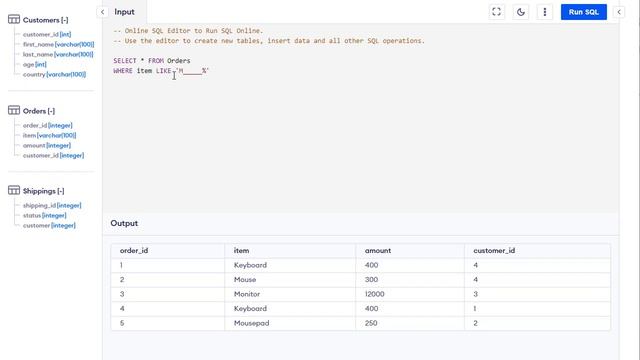The height and width of the screenshot is (360, 640).
Task: Click the Run SQL button
Action: 583,12
